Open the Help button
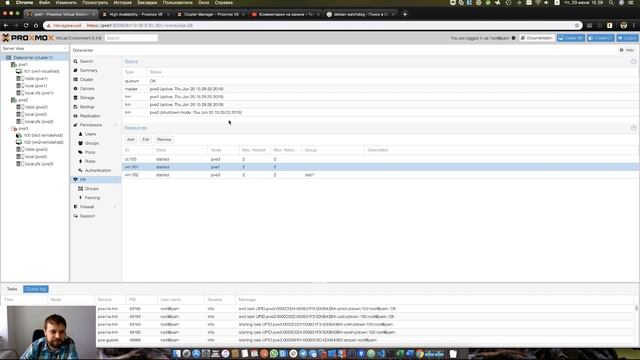 click(627, 50)
